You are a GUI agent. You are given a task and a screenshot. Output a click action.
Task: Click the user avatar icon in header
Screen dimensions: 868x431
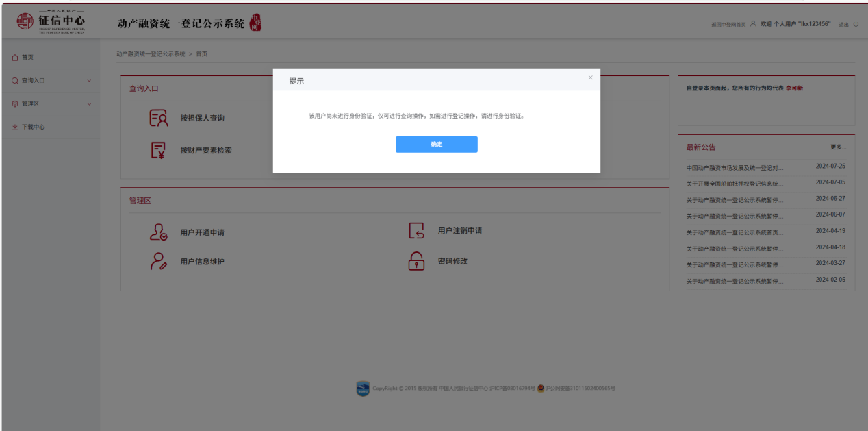753,23
